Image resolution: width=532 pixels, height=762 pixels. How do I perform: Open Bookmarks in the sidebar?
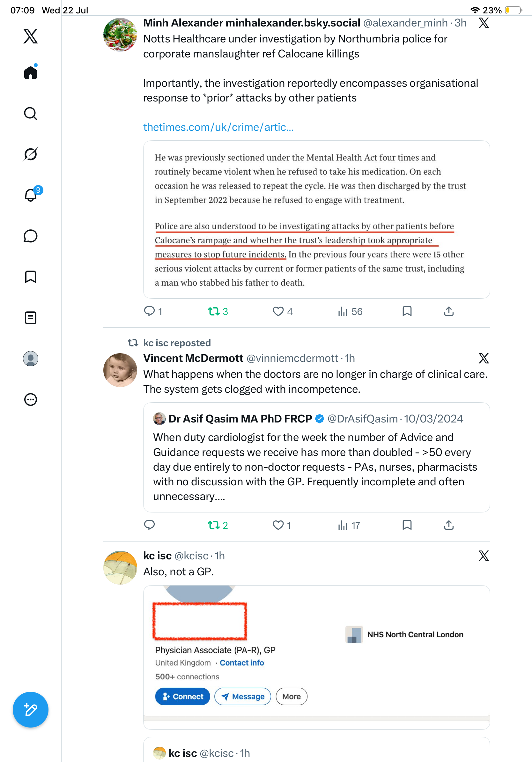tap(31, 277)
